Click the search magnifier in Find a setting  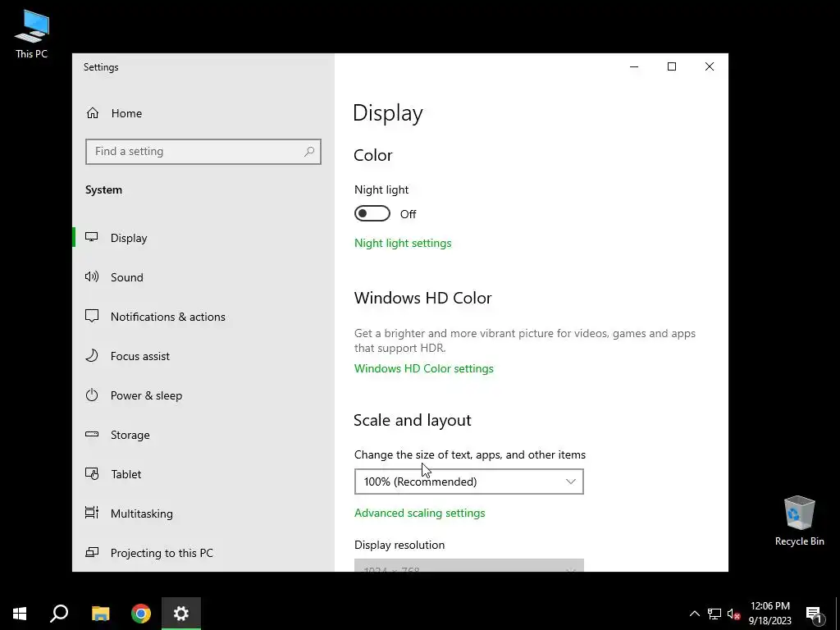tap(309, 152)
